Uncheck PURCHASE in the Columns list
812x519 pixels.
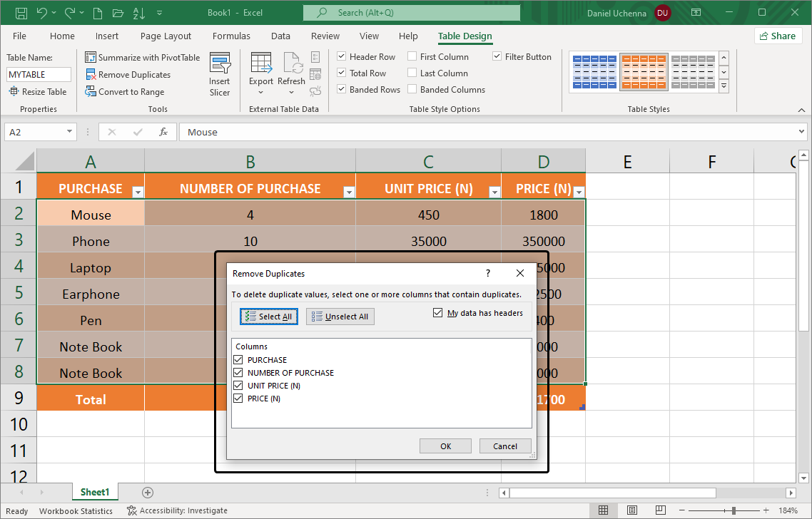[238, 359]
